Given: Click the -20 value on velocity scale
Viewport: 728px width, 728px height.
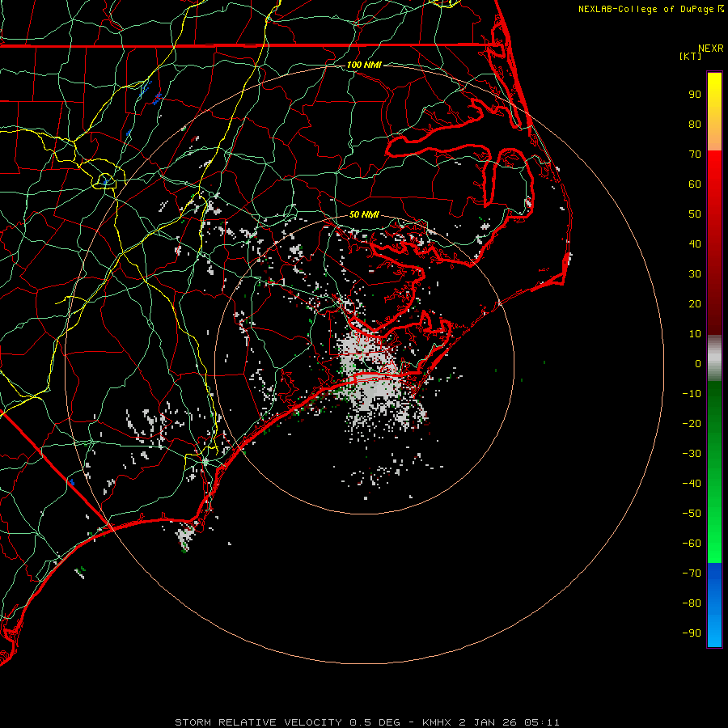Looking at the screenshot, I should (692, 424).
